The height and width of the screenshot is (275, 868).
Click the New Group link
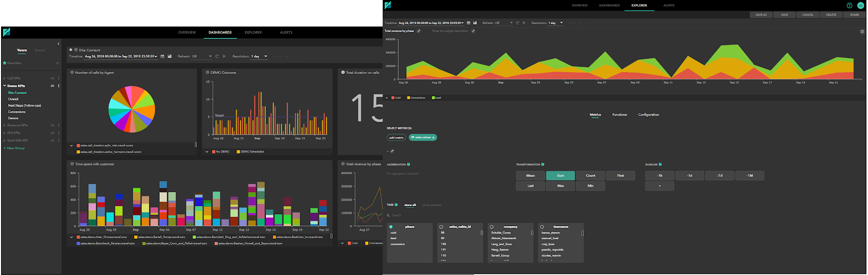coord(14,148)
